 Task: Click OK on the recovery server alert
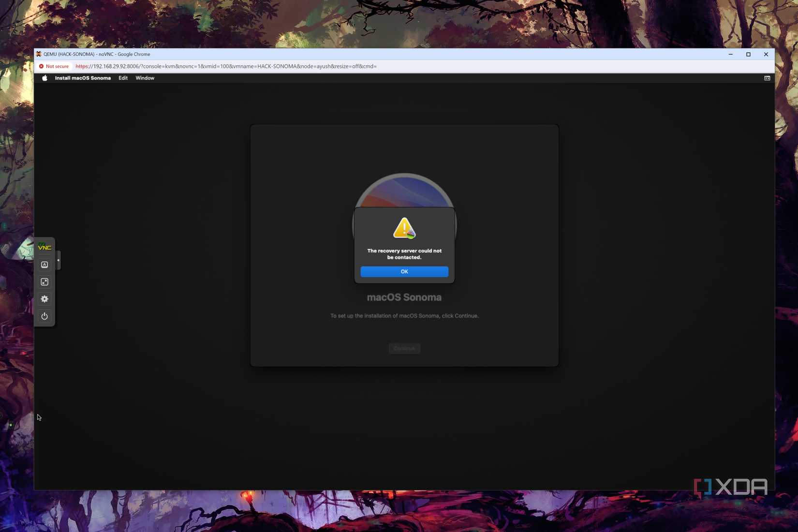[x=404, y=271]
